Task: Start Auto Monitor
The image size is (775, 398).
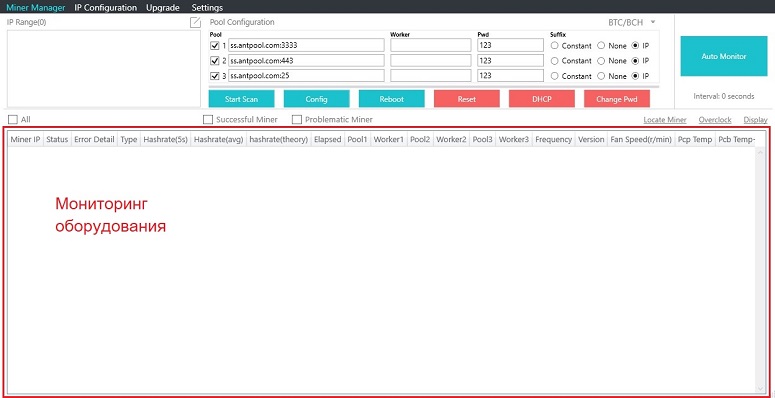Action: (x=724, y=56)
